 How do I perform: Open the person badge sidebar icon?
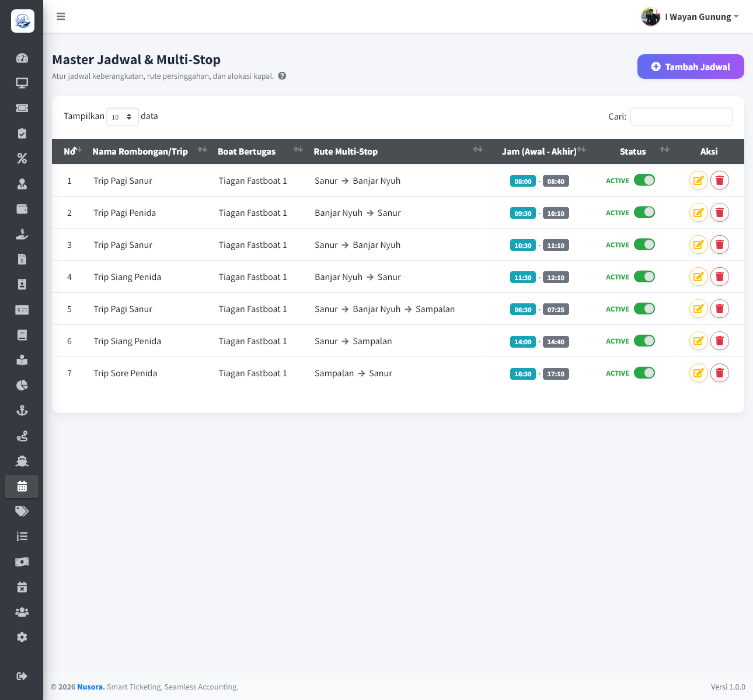[22, 184]
